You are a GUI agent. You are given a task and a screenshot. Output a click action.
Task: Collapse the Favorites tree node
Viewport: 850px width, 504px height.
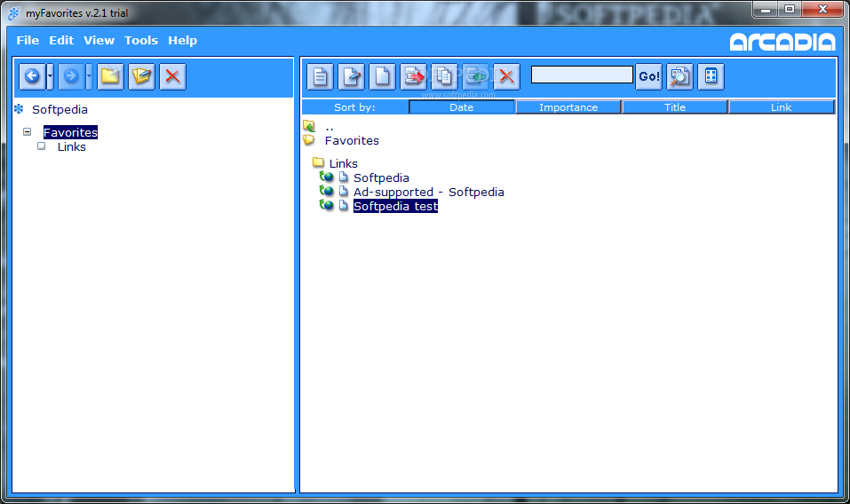point(28,131)
